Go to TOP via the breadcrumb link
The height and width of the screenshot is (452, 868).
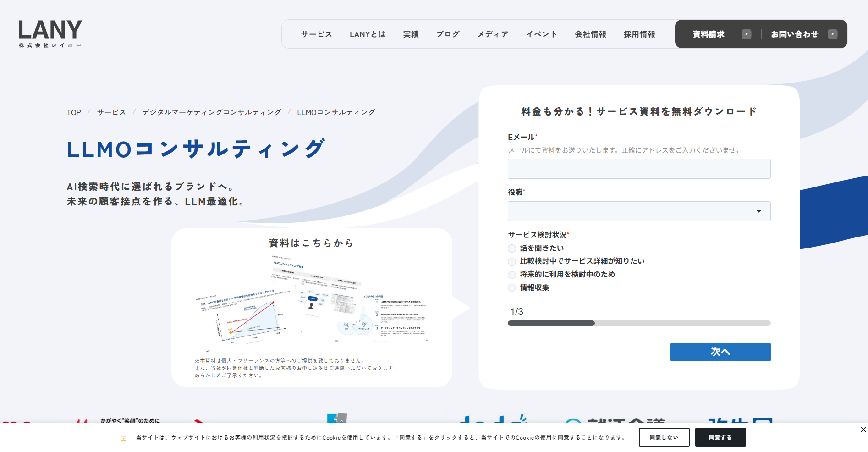[x=73, y=112]
